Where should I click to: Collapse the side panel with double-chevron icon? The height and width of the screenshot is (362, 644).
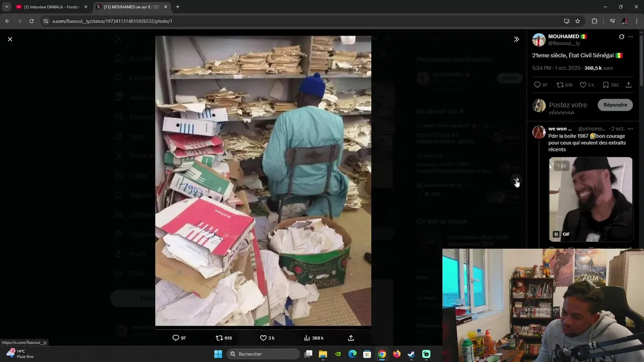[x=516, y=39]
